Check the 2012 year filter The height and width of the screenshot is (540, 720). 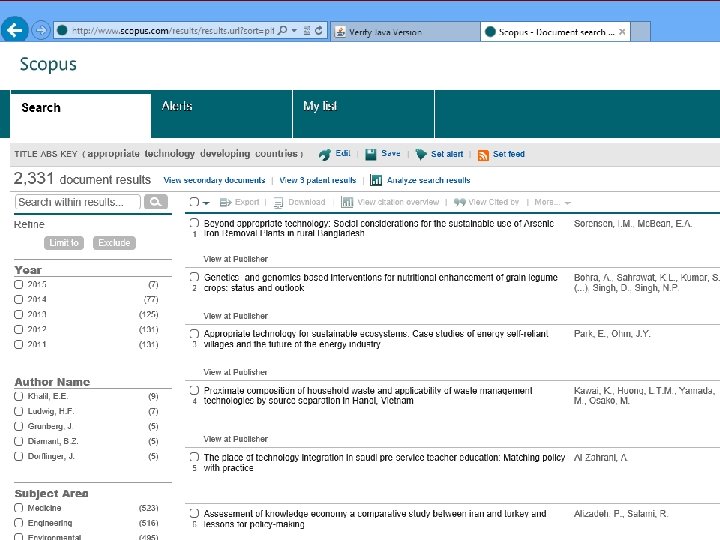[x=18, y=330]
